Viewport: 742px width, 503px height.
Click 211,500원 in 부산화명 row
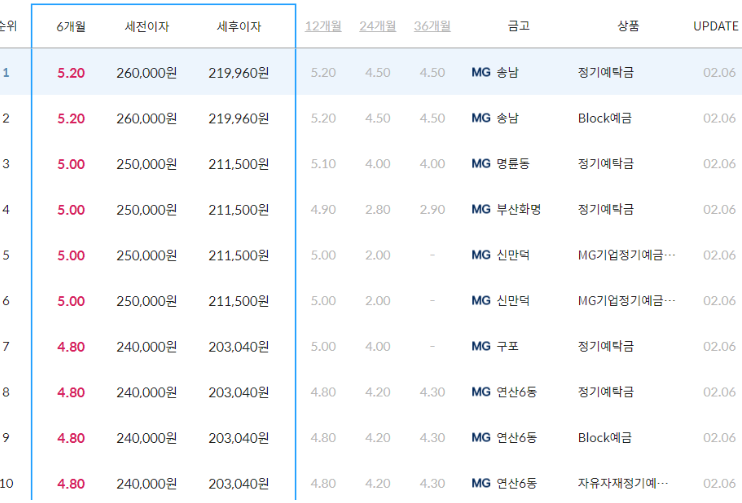(x=239, y=210)
